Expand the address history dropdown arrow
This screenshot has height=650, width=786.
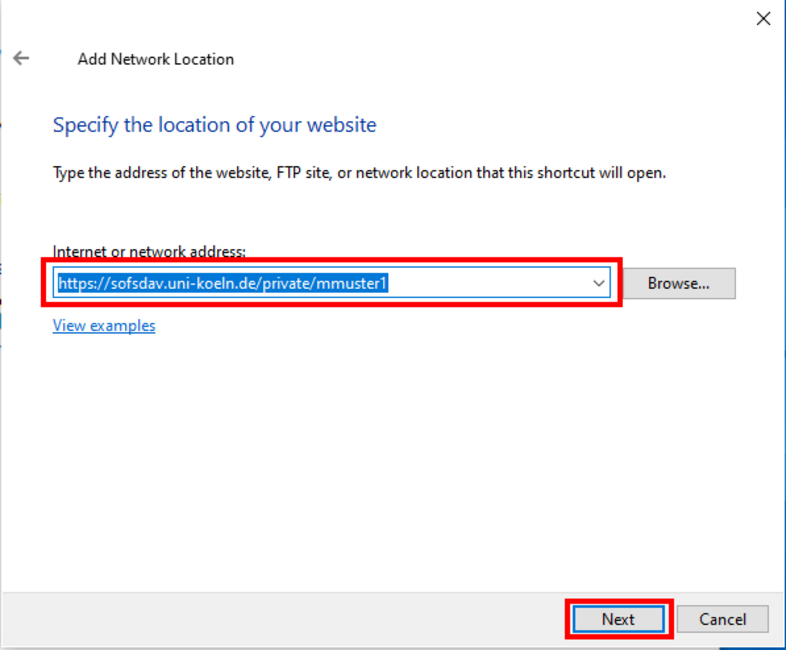[x=599, y=283]
